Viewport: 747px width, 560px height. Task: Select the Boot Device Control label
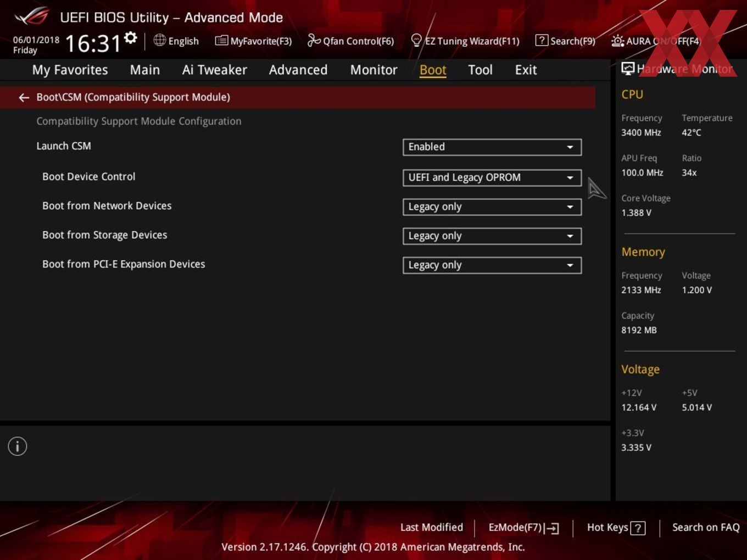coord(89,177)
